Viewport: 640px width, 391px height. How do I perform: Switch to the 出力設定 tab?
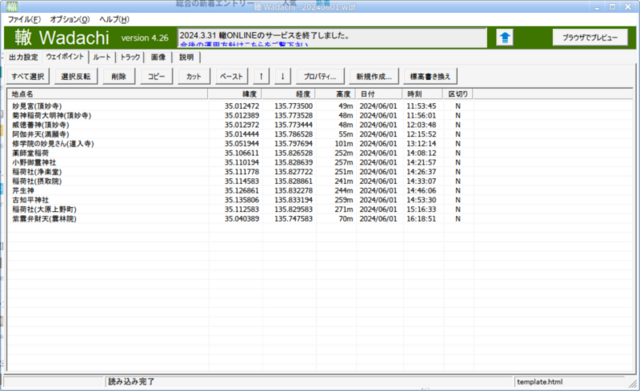(x=23, y=57)
